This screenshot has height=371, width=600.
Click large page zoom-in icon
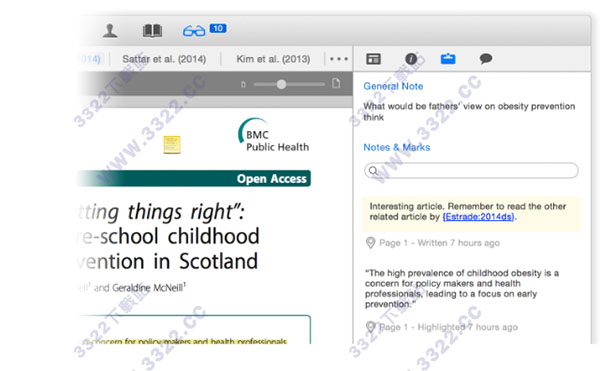(336, 83)
